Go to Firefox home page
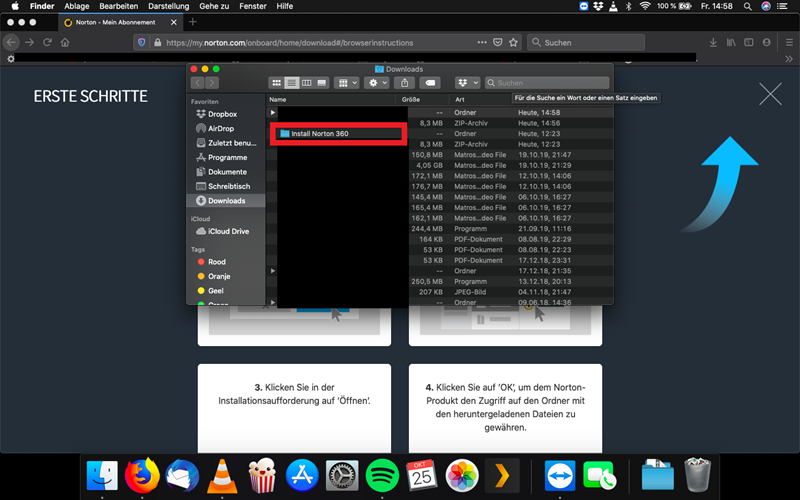Viewport: 800px width, 500px height. (x=65, y=42)
